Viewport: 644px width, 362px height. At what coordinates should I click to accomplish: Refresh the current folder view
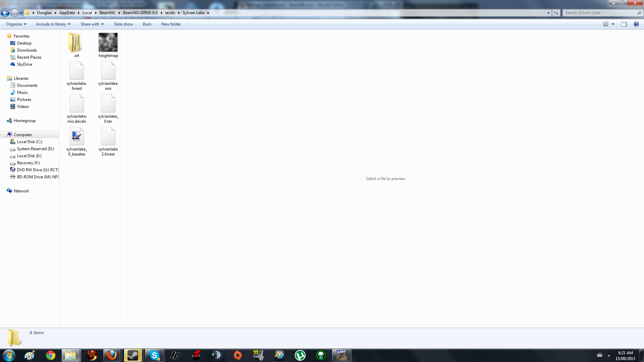[556, 13]
